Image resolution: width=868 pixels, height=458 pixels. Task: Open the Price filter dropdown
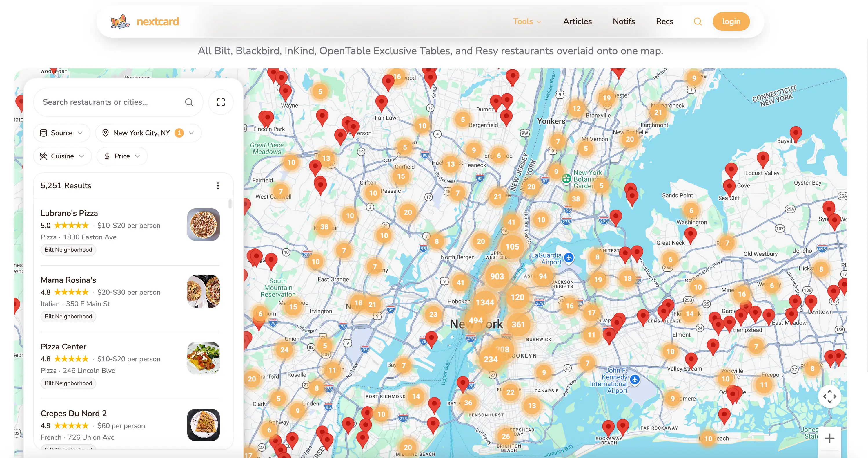click(122, 156)
